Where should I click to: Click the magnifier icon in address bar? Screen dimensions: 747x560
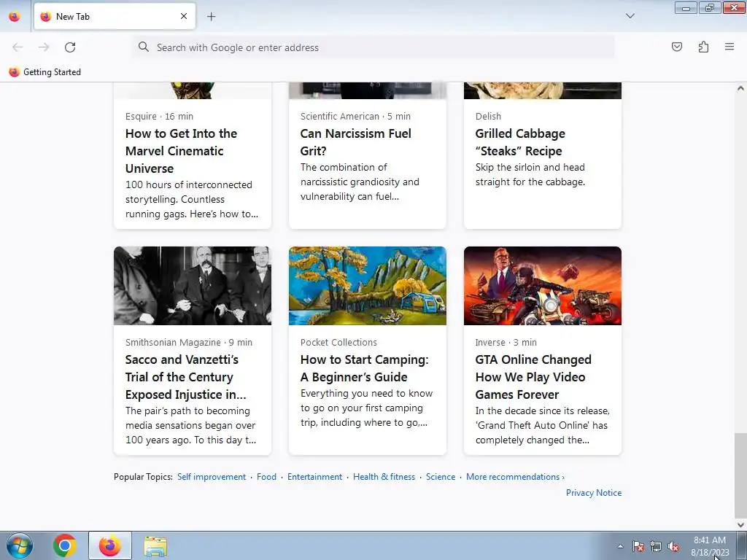(x=144, y=47)
